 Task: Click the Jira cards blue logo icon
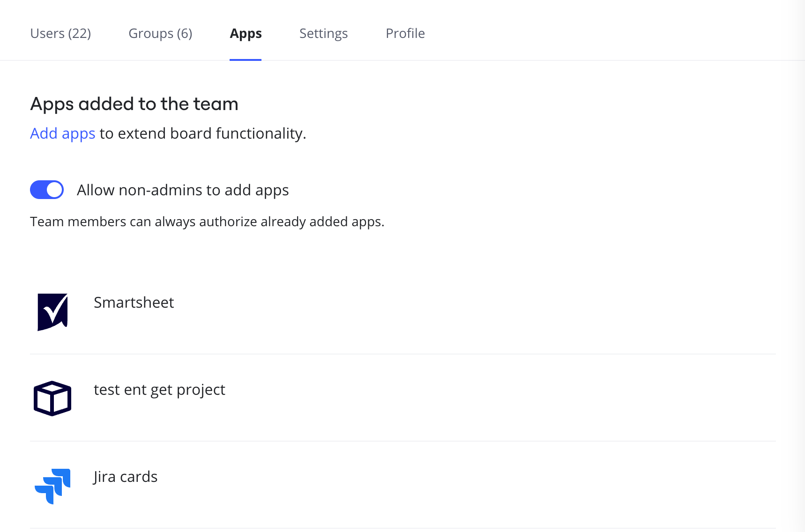pos(52,486)
